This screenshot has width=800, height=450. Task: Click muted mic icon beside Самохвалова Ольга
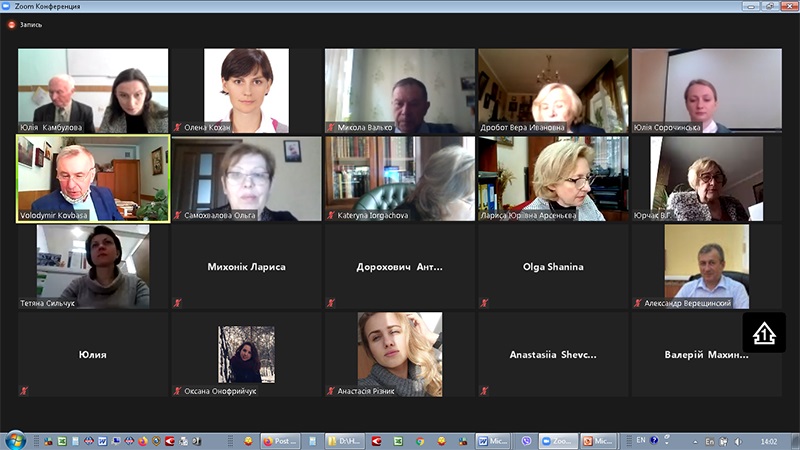(x=178, y=215)
